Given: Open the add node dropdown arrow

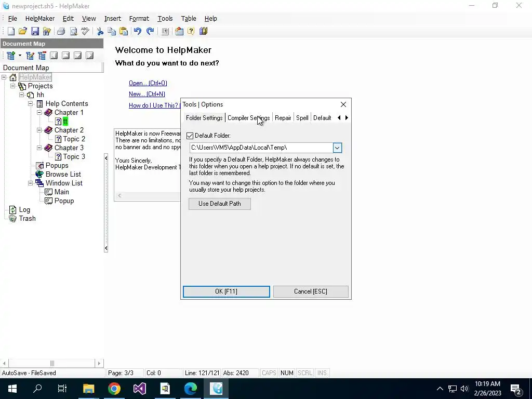Looking at the screenshot, I should (x=20, y=55).
